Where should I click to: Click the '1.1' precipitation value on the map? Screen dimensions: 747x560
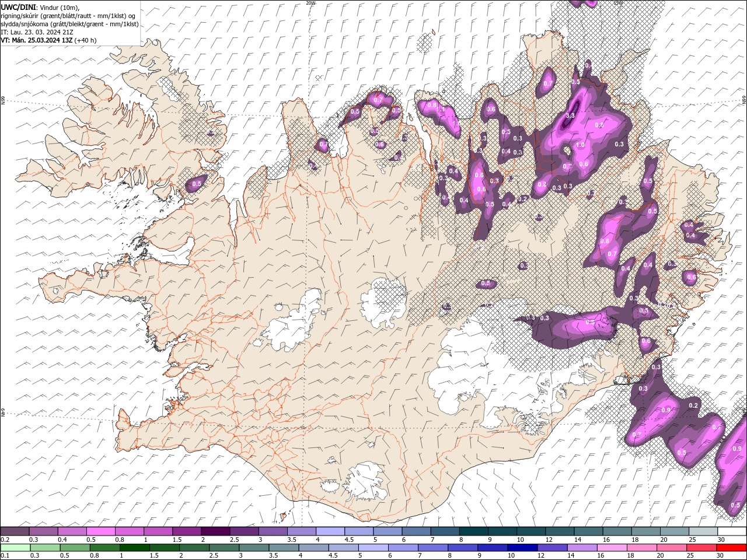pos(441,109)
